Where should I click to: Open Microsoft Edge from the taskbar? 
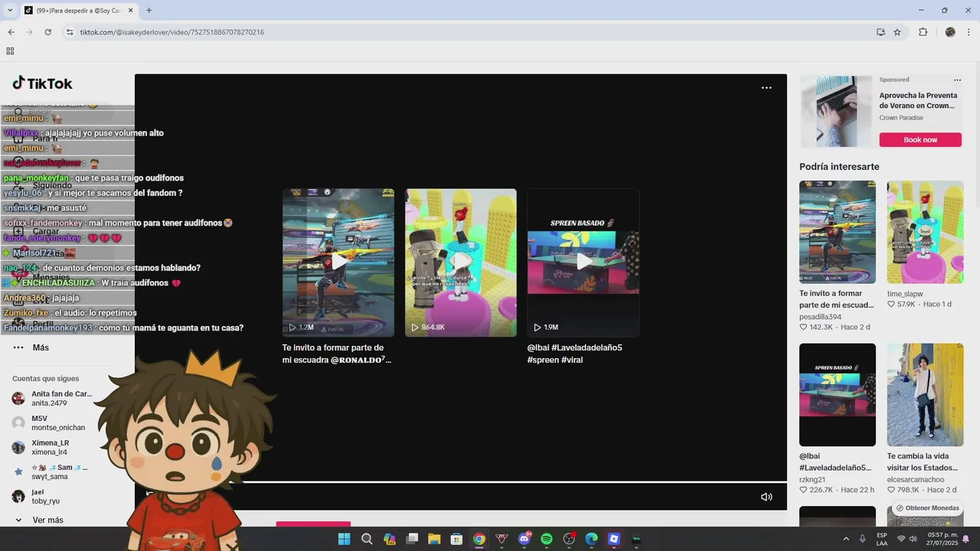tap(591, 539)
